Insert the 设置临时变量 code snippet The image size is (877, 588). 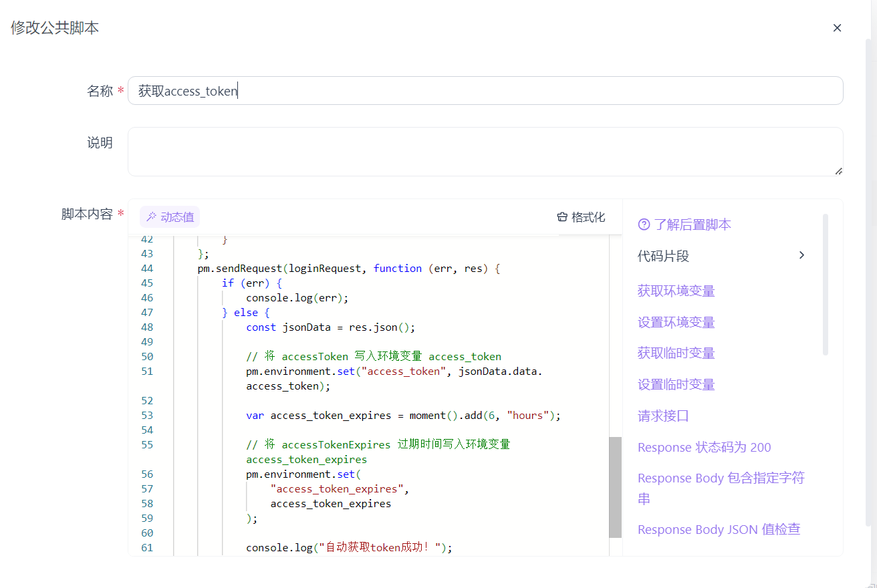(675, 384)
